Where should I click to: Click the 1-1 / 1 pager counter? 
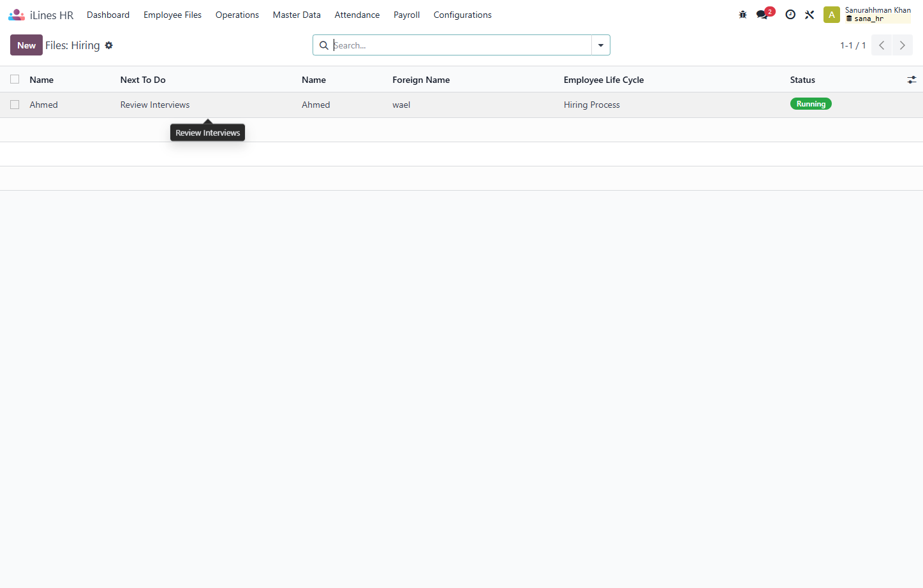(x=853, y=45)
